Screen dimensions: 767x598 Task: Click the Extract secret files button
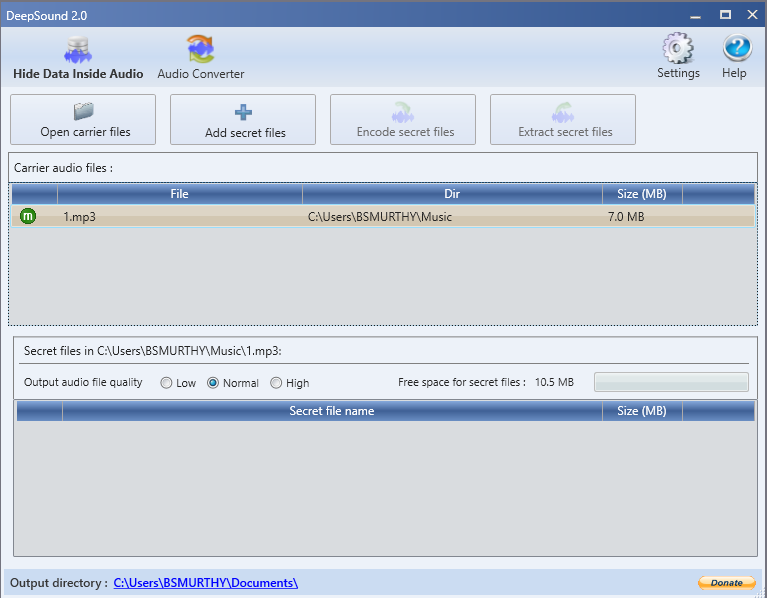point(563,120)
